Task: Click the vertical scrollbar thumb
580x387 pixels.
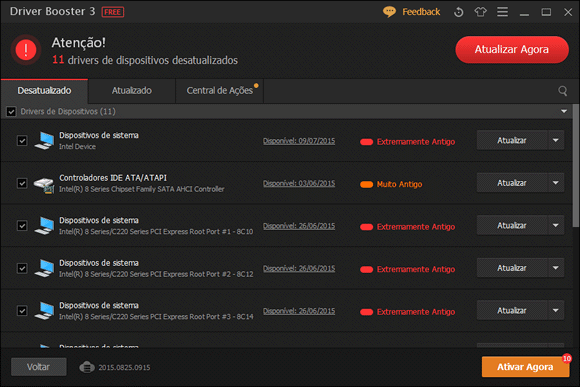Action: tap(576, 165)
